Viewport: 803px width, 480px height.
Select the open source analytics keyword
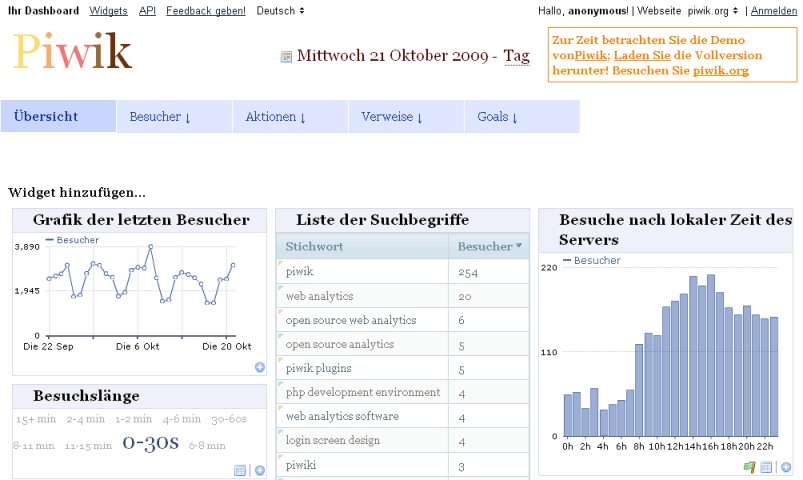click(340, 344)
